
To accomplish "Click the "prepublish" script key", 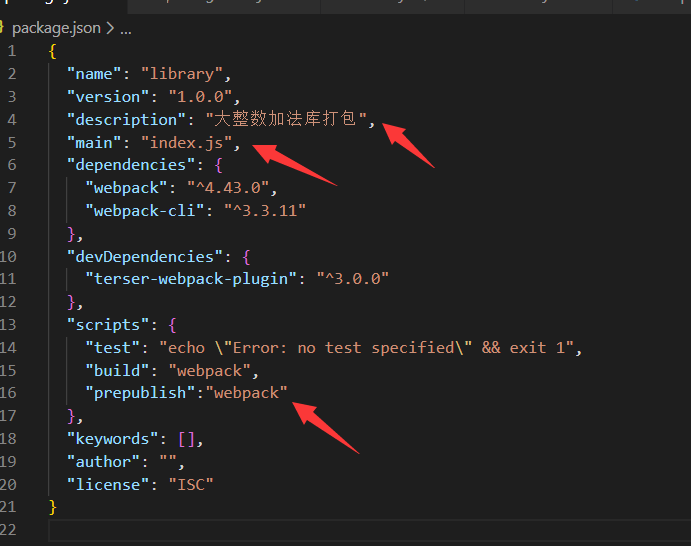I will click(140, 393).
